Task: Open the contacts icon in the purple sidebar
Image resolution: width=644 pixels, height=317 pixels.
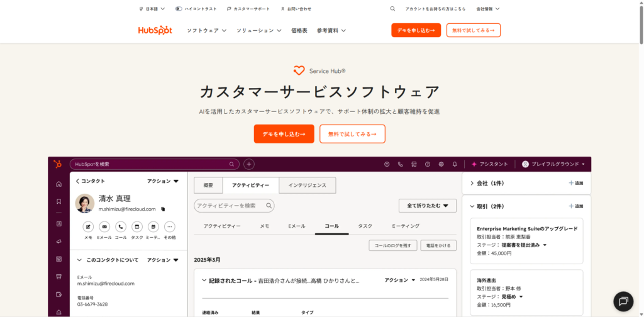Action: pos(58,224)
